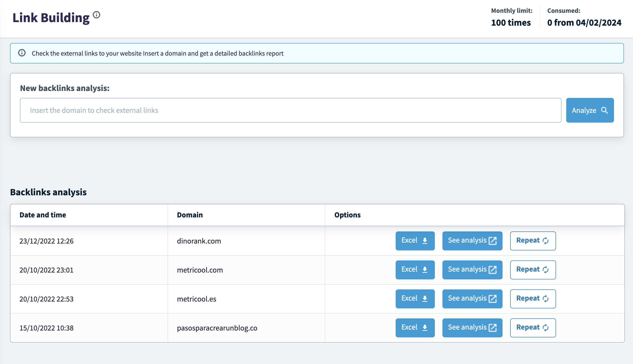Click the info icon in the blue banner

pos(22,53)
